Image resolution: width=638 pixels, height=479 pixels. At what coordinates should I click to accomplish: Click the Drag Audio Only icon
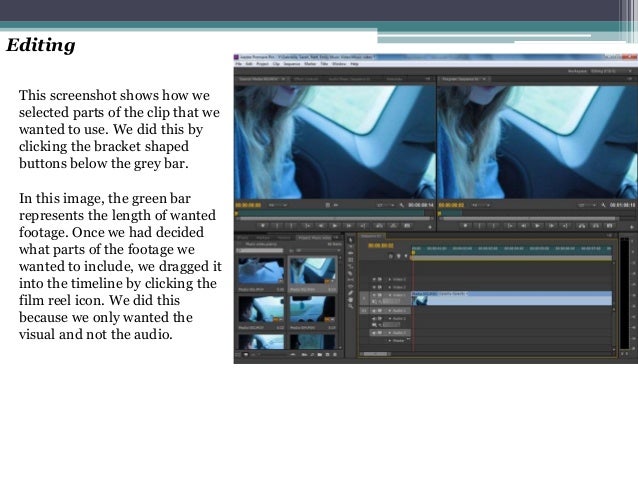pyautogui.click(x=336, y=205)
